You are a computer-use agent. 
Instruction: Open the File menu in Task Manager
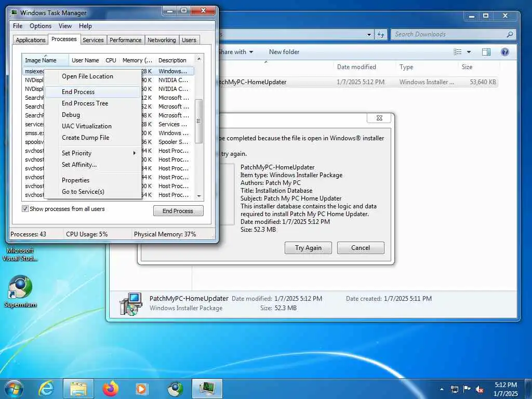[18, 26]
